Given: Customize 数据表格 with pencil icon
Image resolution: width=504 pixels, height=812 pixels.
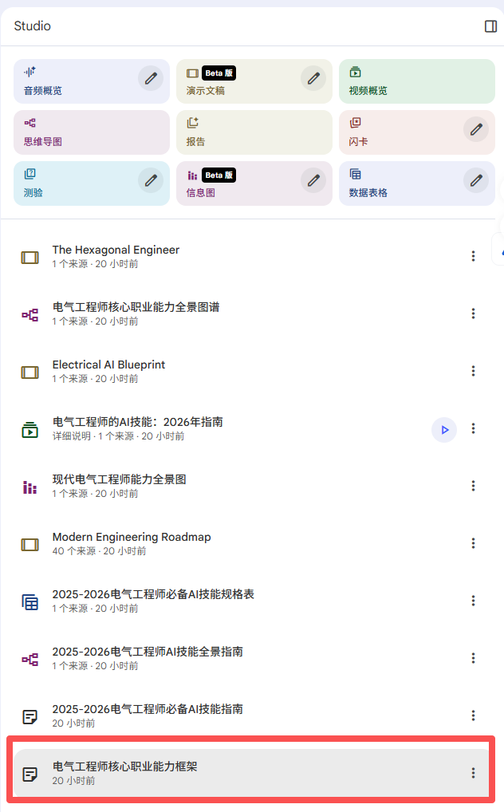Looking at the screenshot, I should click(x=476, y=181).
